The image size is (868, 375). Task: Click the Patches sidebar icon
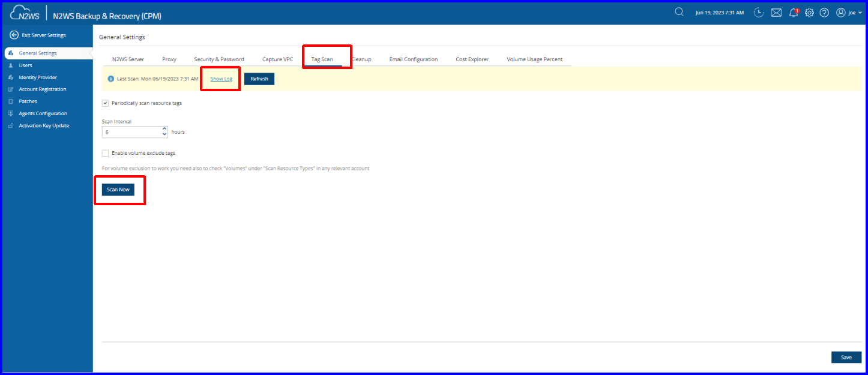11,101
